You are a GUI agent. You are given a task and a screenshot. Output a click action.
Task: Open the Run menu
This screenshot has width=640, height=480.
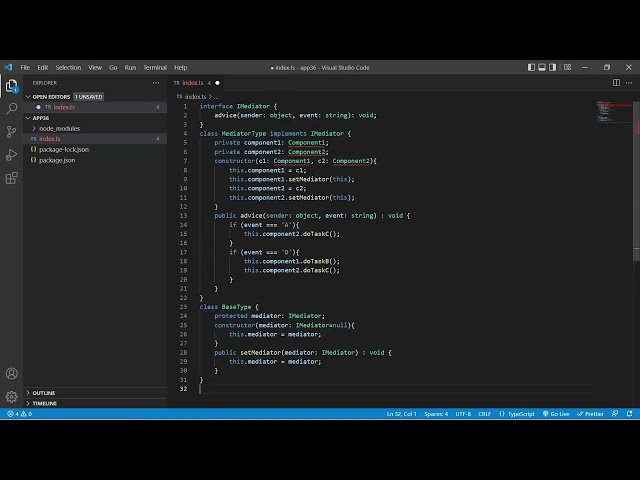click(130, 67)
